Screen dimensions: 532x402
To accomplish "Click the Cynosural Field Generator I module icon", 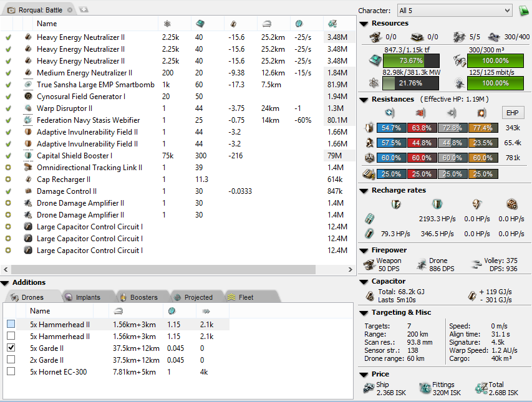I will coord(29,97).
